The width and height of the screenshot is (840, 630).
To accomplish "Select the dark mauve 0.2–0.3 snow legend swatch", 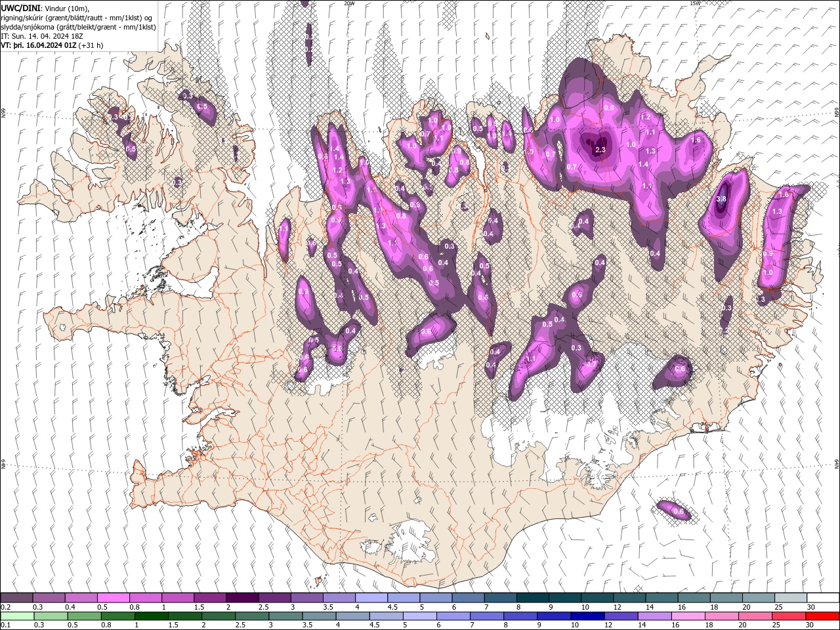I will coord(16,598).
